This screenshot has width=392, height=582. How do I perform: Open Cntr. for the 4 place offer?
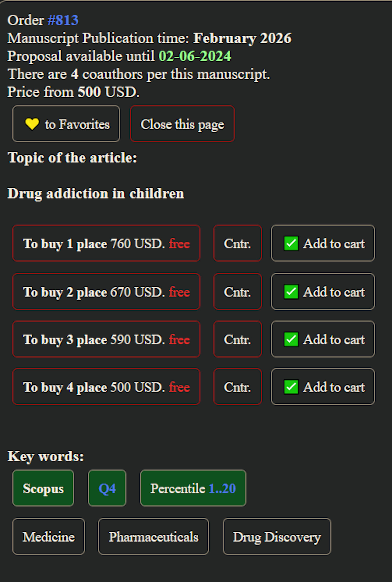(x=237, y=387)
